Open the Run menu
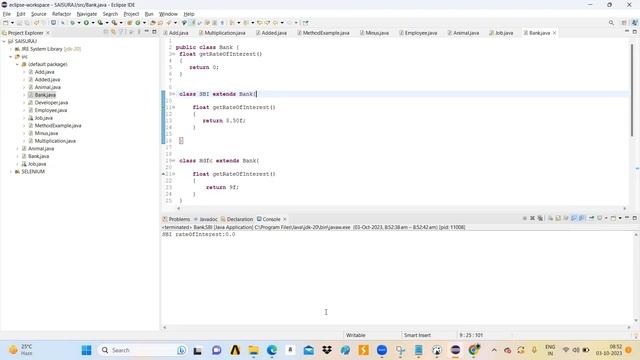 pyautogui.click(x=149, y=14)
